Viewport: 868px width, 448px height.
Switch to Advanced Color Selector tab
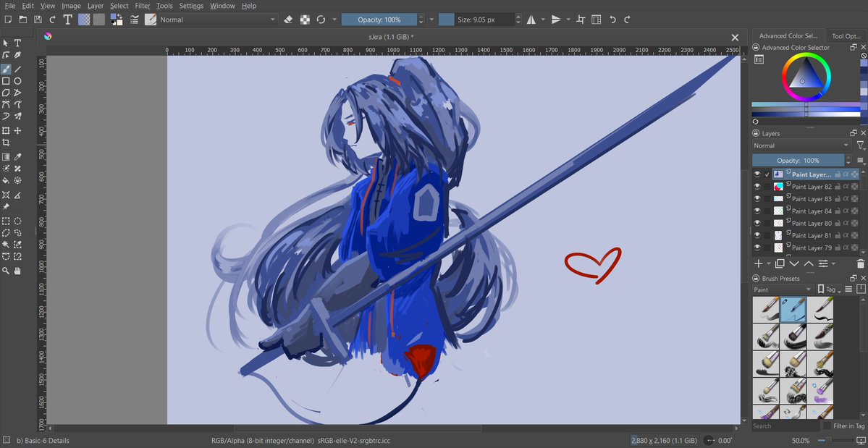click(788, 35)
